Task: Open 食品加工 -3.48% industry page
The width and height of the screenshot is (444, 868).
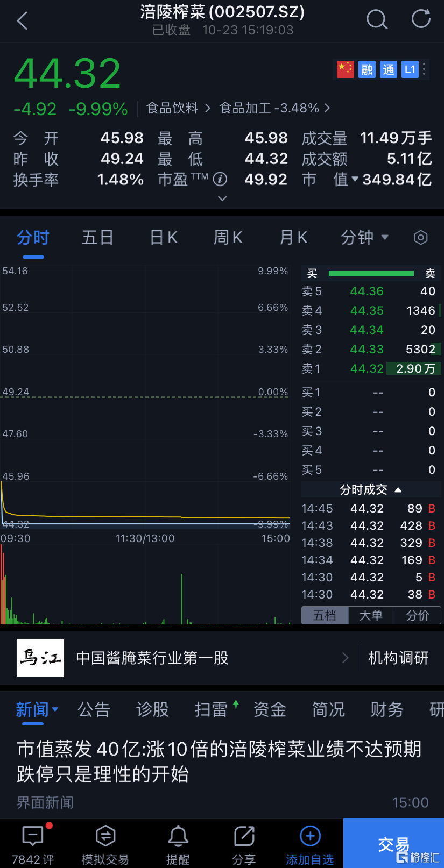Action: (x=274, y=108)
